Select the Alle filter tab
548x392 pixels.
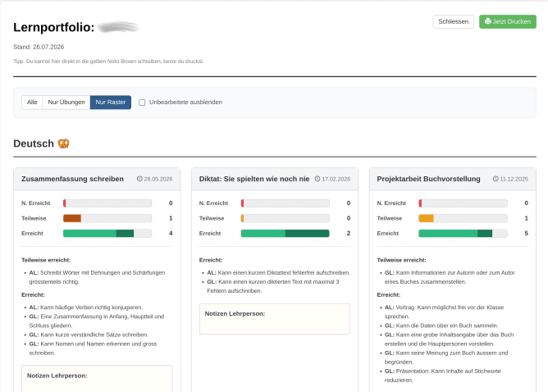[x=32, y=103]
